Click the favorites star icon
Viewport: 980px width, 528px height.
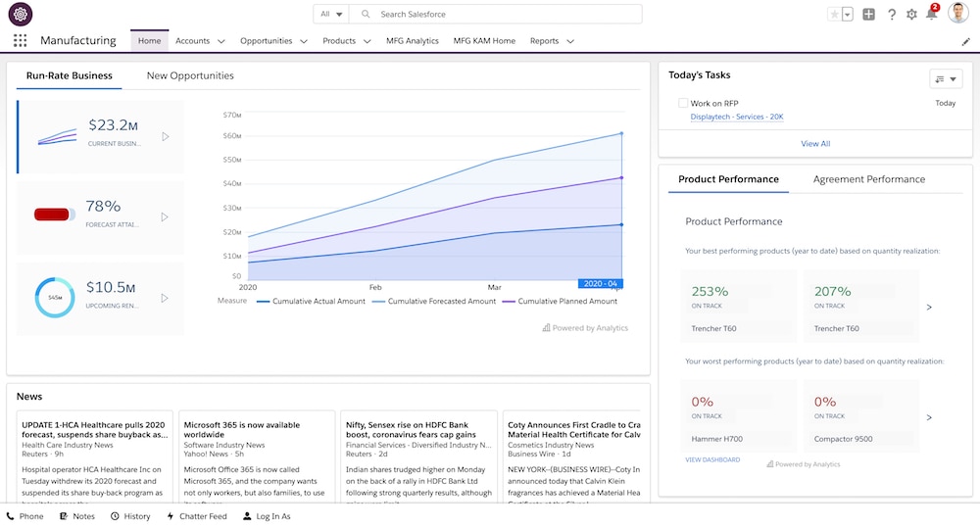(x=834, y=15)
